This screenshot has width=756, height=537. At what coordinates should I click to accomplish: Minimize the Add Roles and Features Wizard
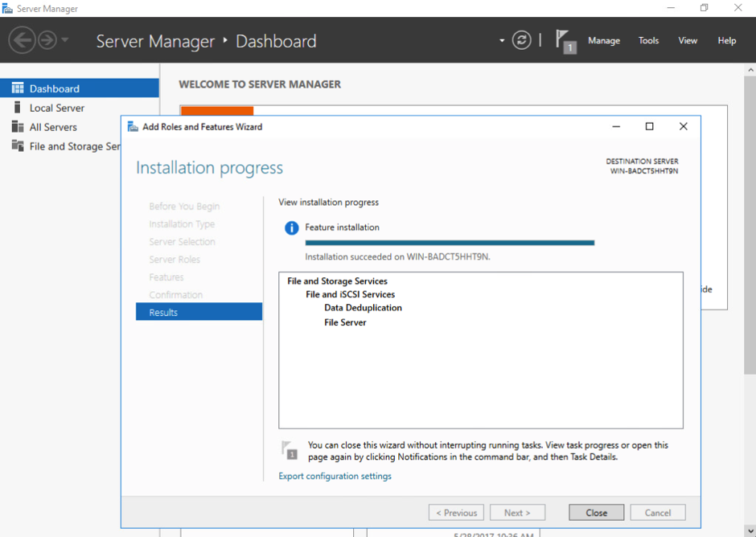coord(616,126)
